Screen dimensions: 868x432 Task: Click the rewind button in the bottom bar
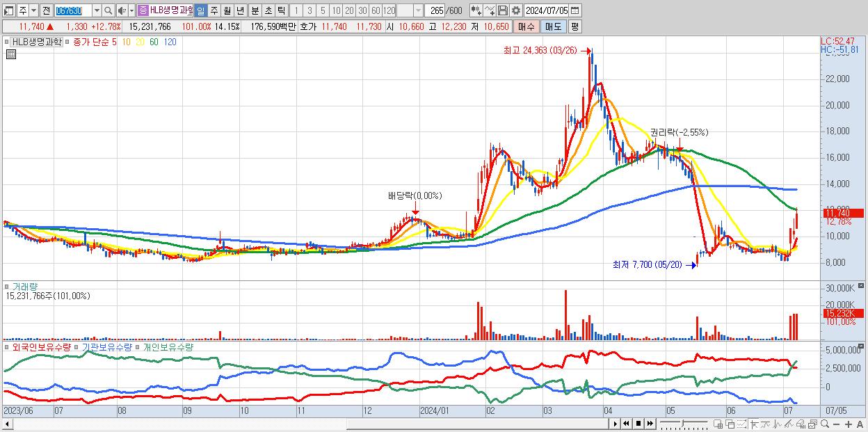click(x=626, y=424)
